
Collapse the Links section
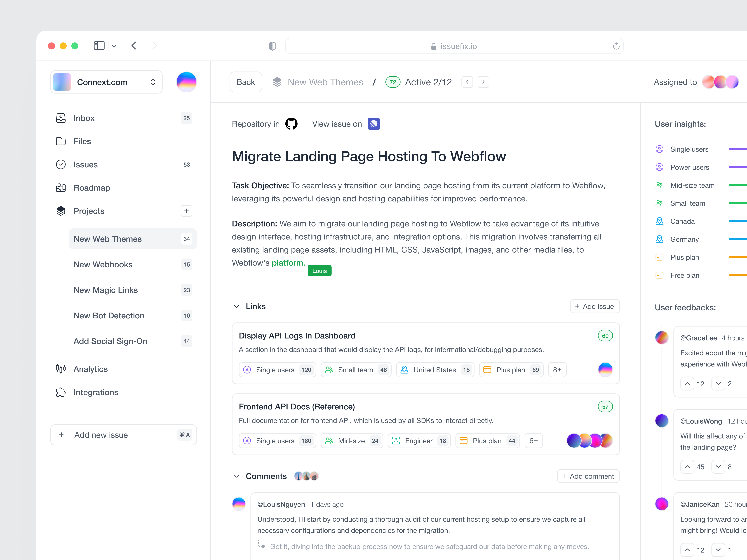pos(236,306)
